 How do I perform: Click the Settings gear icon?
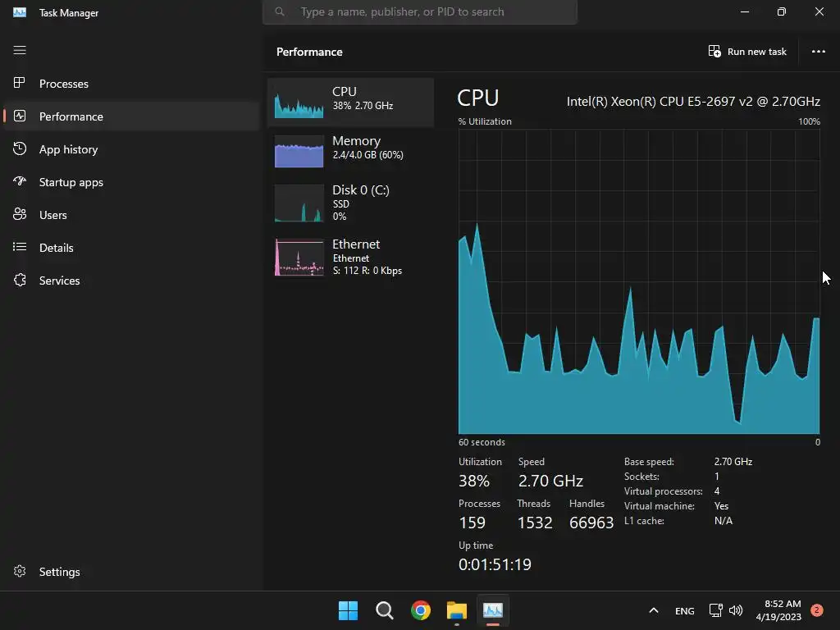[20, 571]
